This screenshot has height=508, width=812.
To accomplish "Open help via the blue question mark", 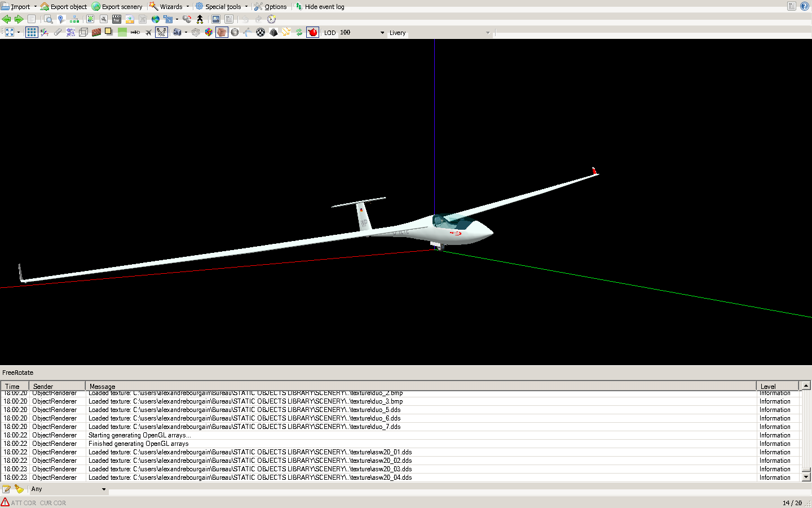I will pos(805,6).
